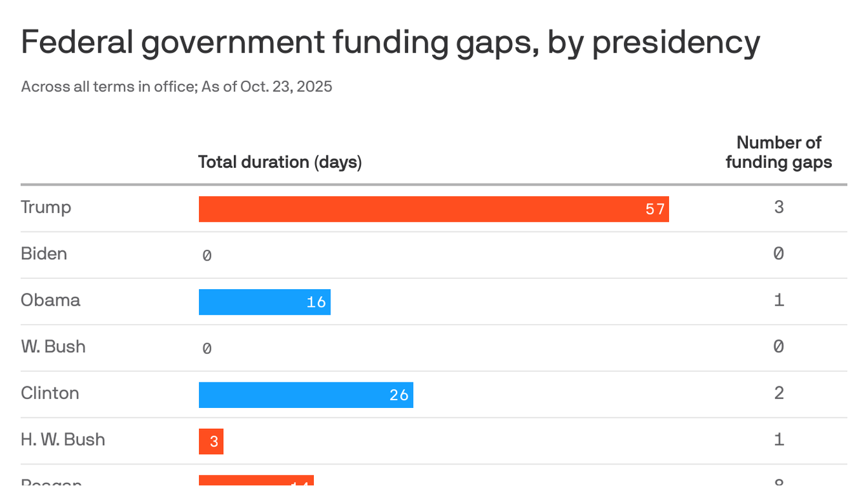Click Obama's funding gap count of 1
This screenshot has width=868, height=488.
(x=778, y=300)
